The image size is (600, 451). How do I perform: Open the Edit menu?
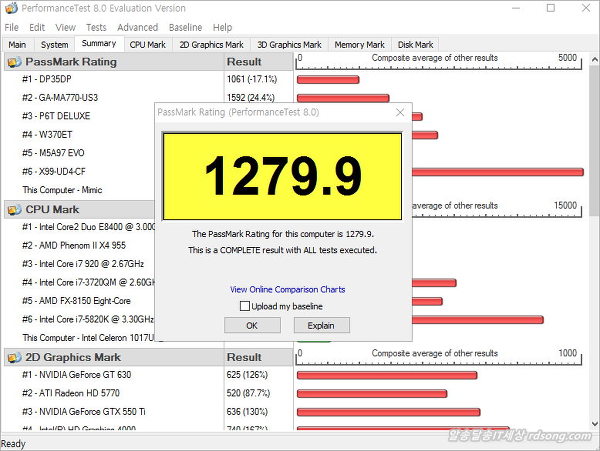37,28
